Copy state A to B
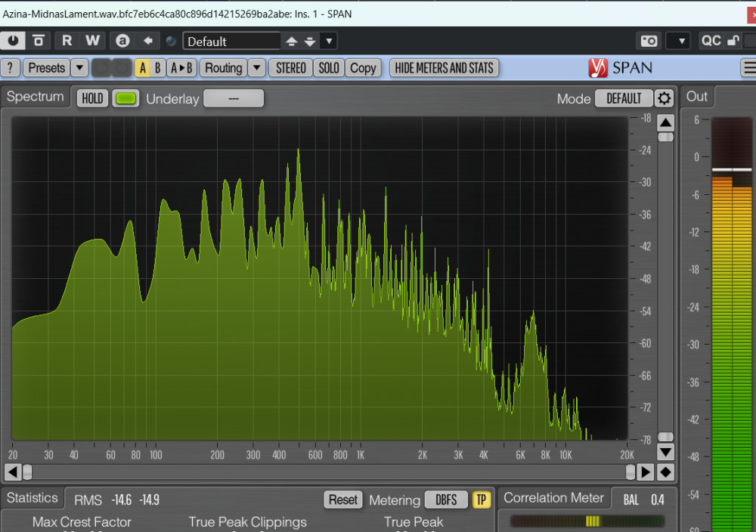The height and width of the screenshot is (532, 756). click(x=181, y=68)
